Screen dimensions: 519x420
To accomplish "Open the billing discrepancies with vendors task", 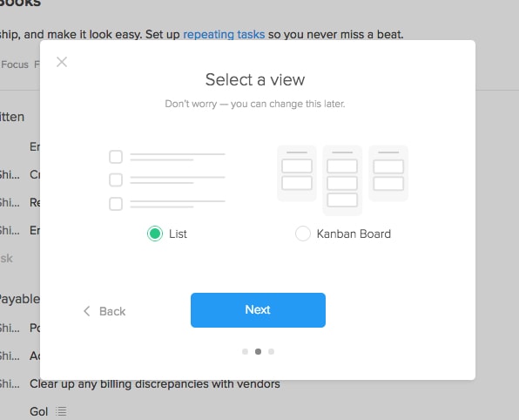I will coord(155,384).
